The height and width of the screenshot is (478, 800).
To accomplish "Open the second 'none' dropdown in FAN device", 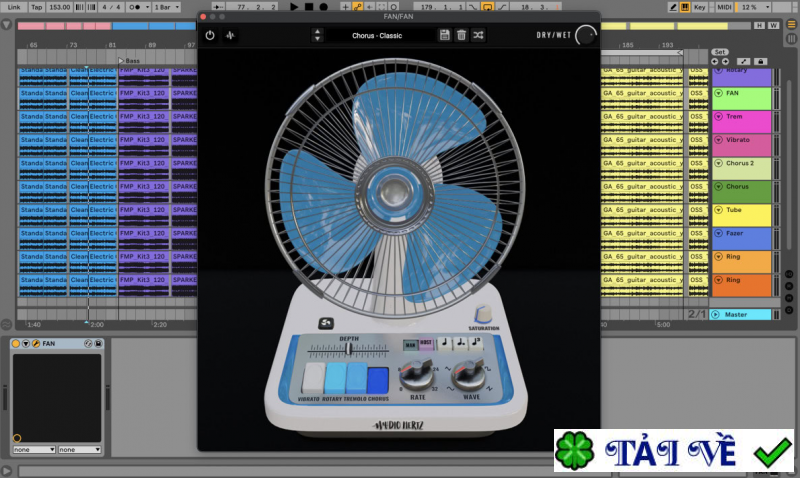I will tap(79, 450).
